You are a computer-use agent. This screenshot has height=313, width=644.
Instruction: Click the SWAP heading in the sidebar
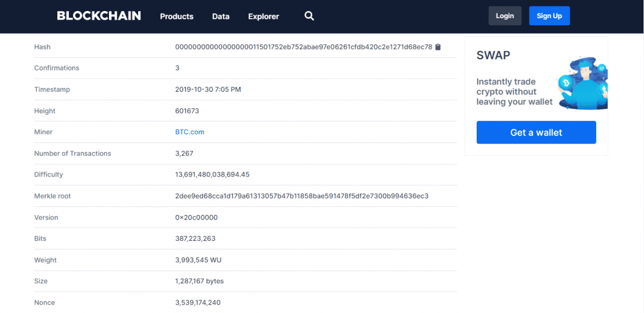click(x=493, y=56)
